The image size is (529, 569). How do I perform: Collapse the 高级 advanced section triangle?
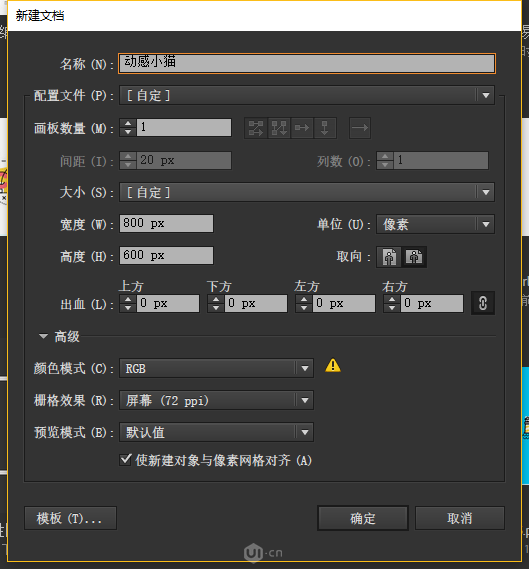click(x=43, y=336)
